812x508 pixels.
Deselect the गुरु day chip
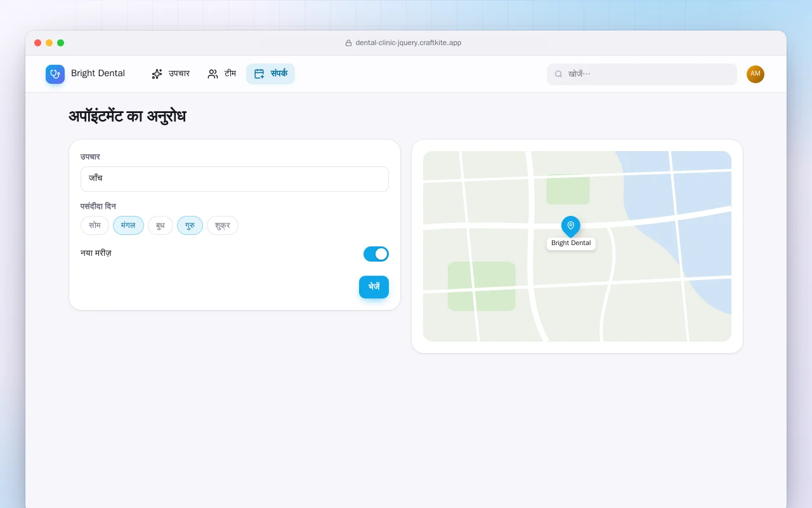(x=190, y=225)
